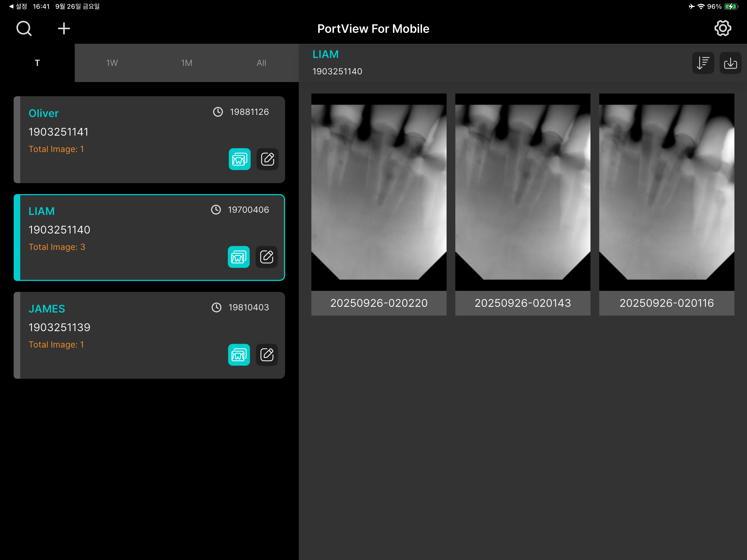Click 'Total Image: 3' on LIAM's card

pyautogui.click(x=57, y=247)
